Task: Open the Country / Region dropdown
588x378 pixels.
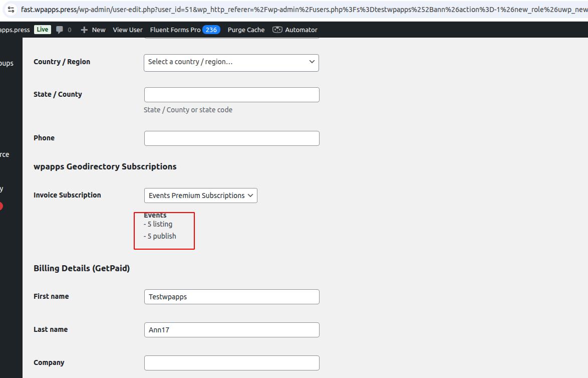Action: [231, 62]
